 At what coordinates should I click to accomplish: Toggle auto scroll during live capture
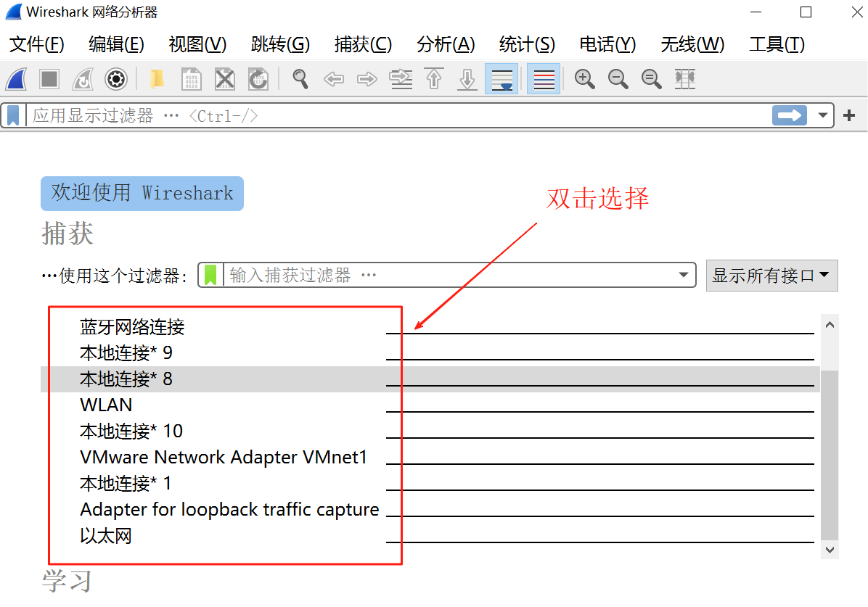[x=501, y=79]
